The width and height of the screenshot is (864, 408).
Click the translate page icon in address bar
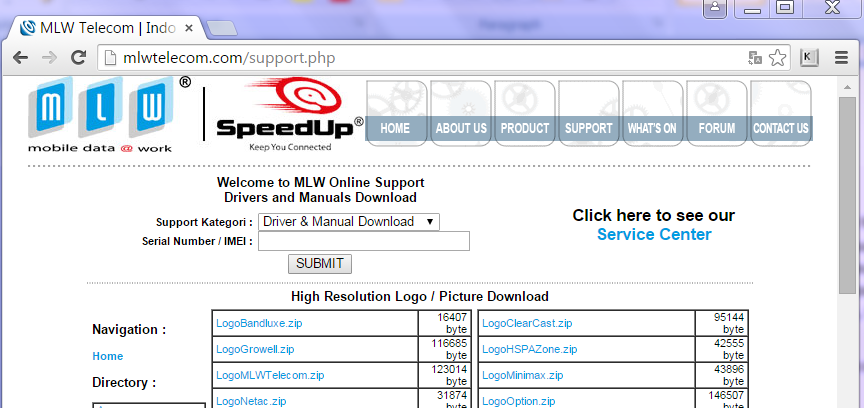(x=754, y=57)
